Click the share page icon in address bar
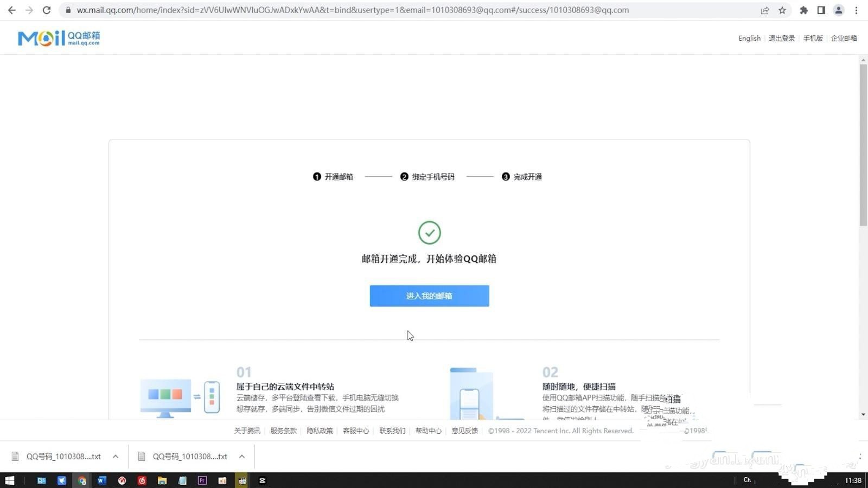868x488 pixels. (x=765, y=10)
